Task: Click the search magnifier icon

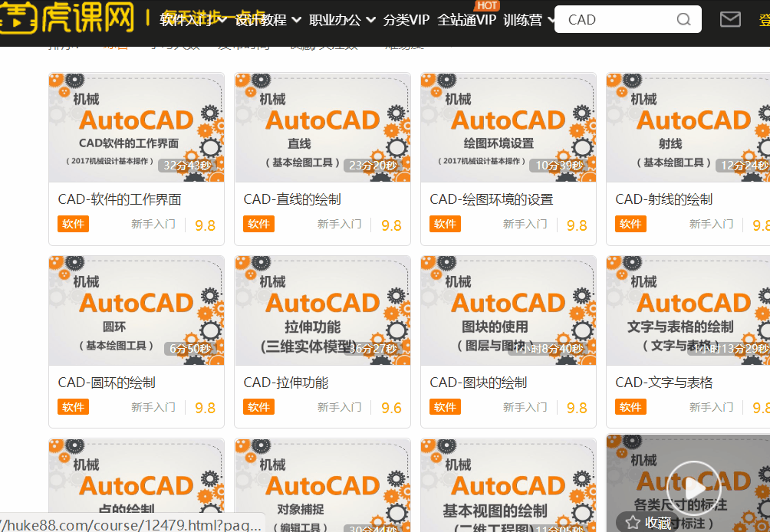Action: (683, 19)
